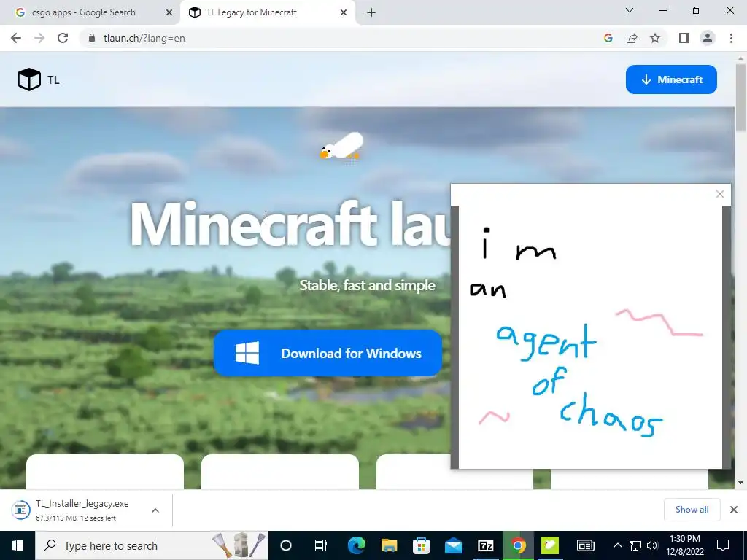Click the page vertical scrollbar thumb
The image size is (747, 560).
[741, 98]
